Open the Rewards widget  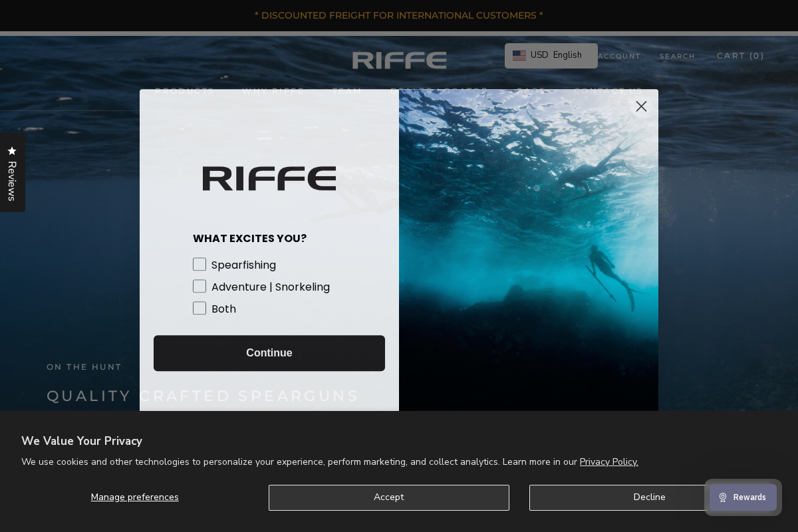pyautogui.click(x=743, y=497)
